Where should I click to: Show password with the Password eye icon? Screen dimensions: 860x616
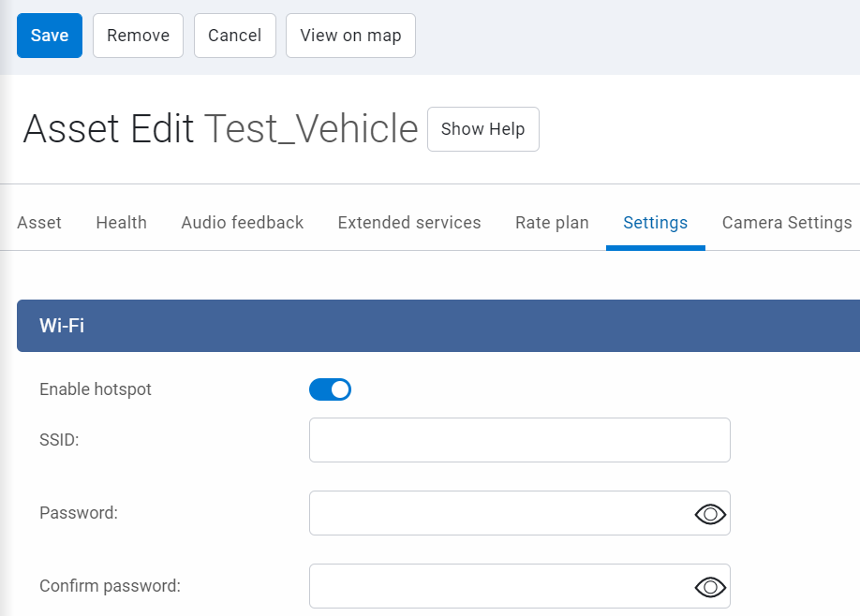click(710, 514)
